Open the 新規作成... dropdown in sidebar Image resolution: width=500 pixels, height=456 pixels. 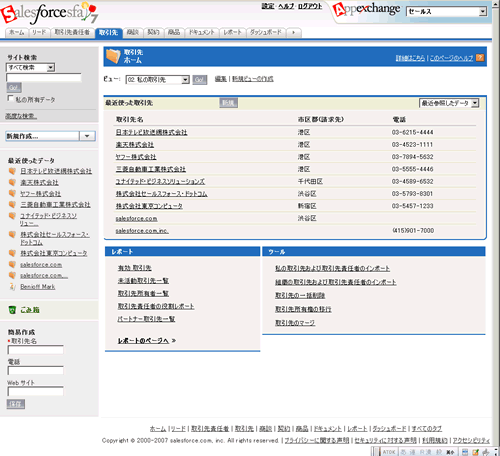[x=50, y=136]
